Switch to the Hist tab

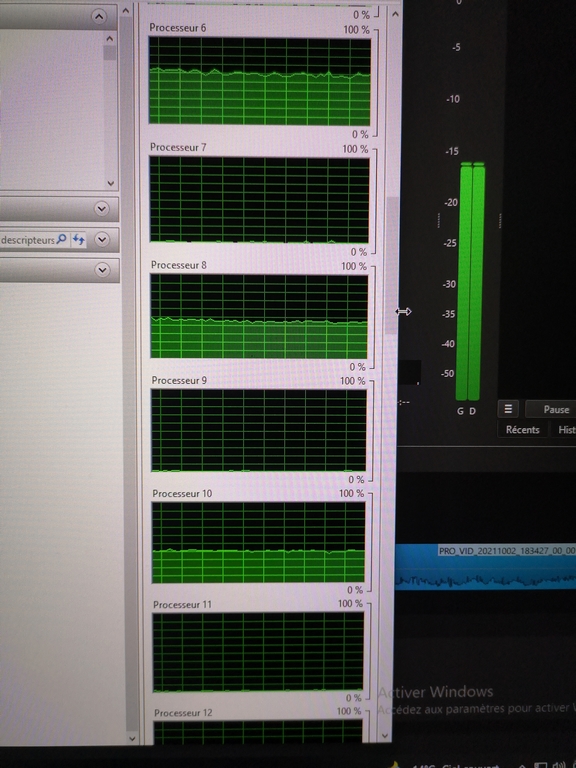click(564, 430)
